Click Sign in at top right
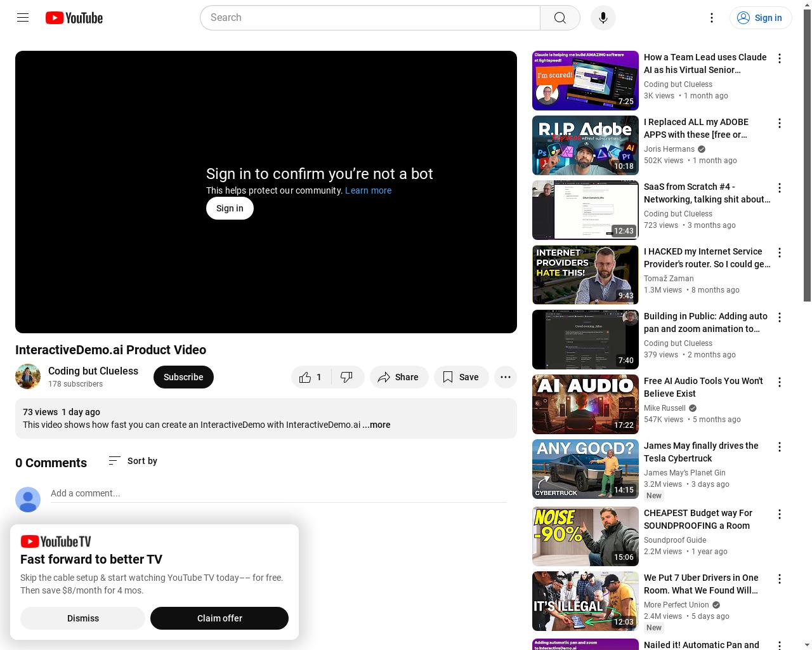 click(x=761, y=18)
